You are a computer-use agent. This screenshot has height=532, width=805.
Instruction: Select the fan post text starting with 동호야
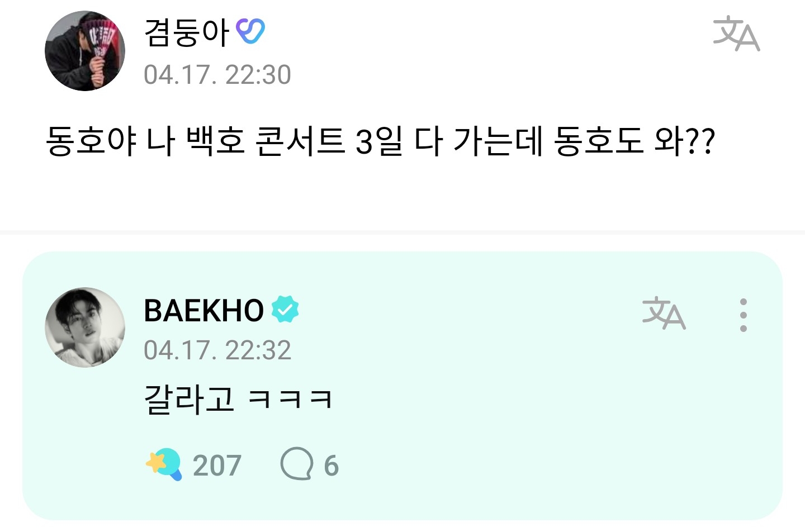380,141
